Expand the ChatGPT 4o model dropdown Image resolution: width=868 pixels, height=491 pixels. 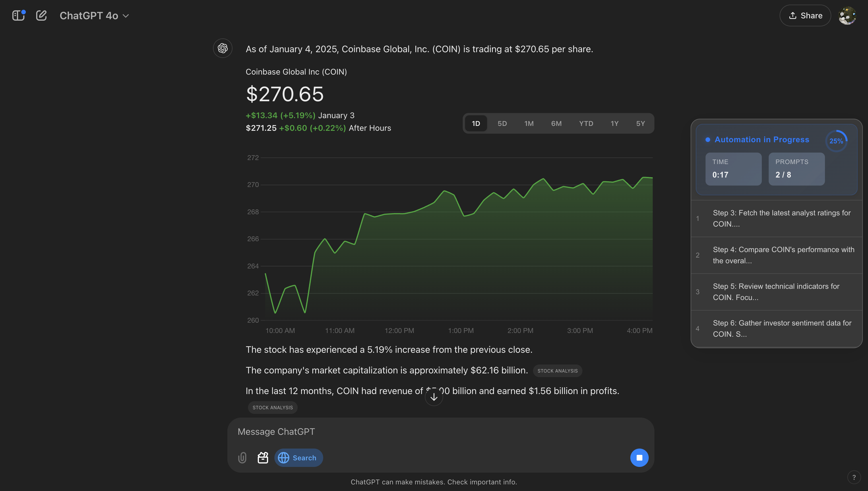click(94, 15)
